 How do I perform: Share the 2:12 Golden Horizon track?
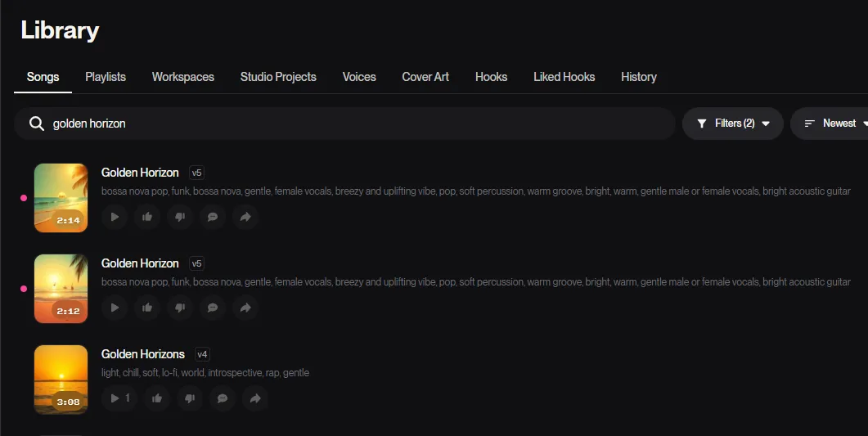point(245,308)
